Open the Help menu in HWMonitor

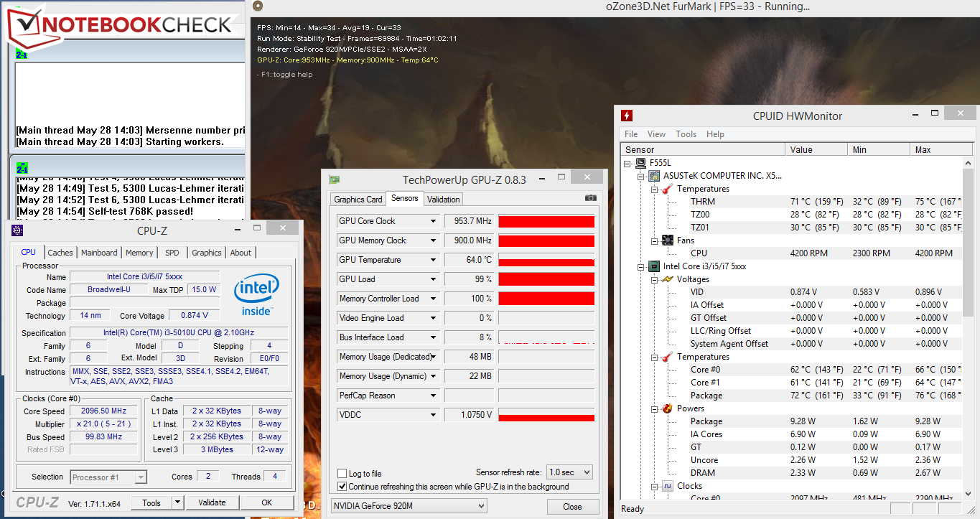(715, 134)
